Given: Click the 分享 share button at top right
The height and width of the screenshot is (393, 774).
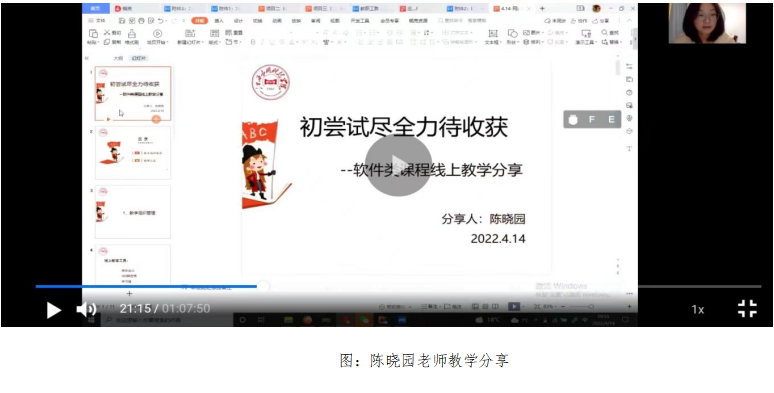Looking at the screenshot, I should pyautogui.click(x=601, y=21).
